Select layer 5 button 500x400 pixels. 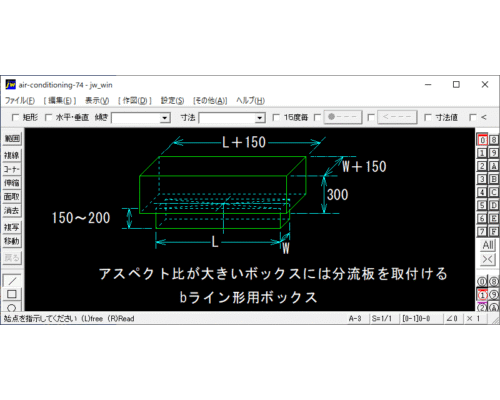pyautogui.click(x=482, y=205)
